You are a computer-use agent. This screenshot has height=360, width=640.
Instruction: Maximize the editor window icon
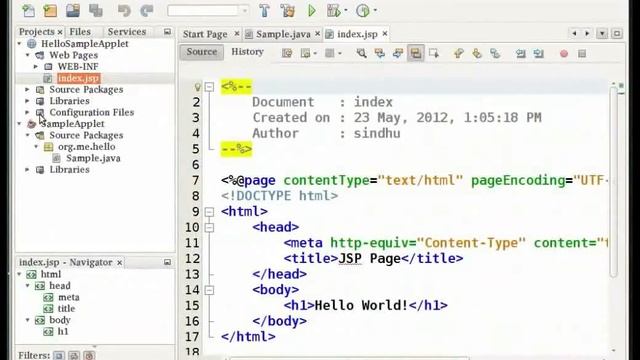coord(617,33)
